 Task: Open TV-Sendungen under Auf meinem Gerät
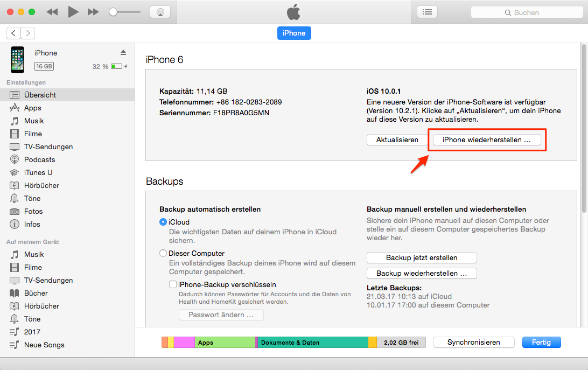pyautogui.click(x=67, y=280)
